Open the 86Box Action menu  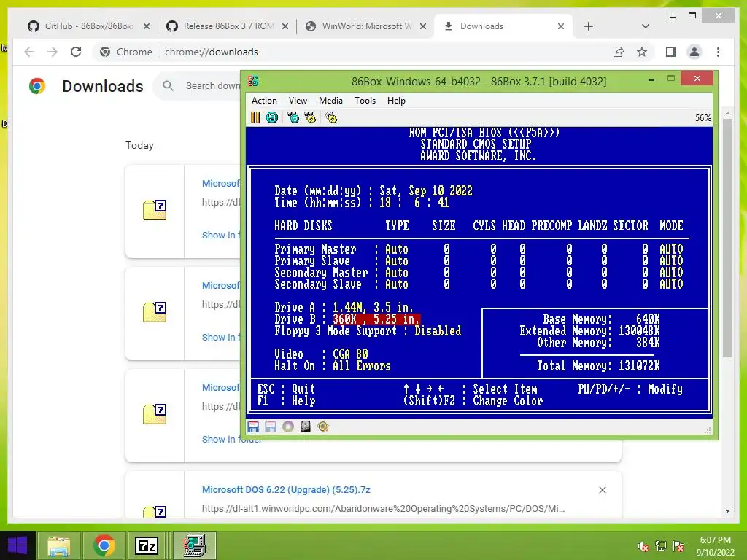(x=264, y=101)
